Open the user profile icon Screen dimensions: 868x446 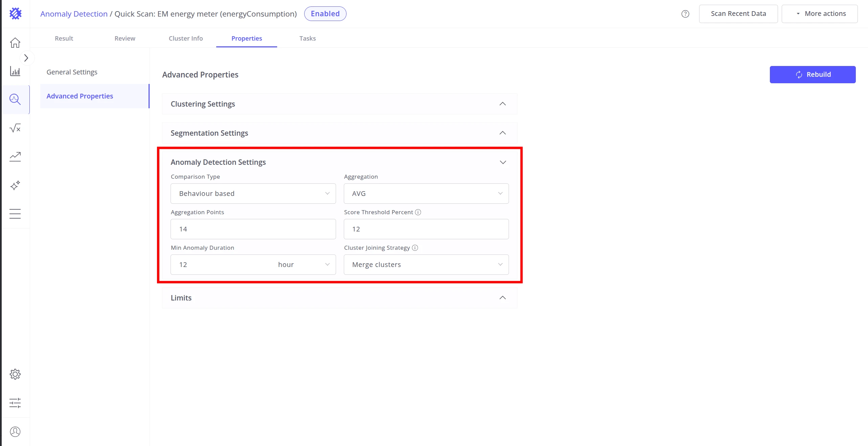(x=15, y=432)
